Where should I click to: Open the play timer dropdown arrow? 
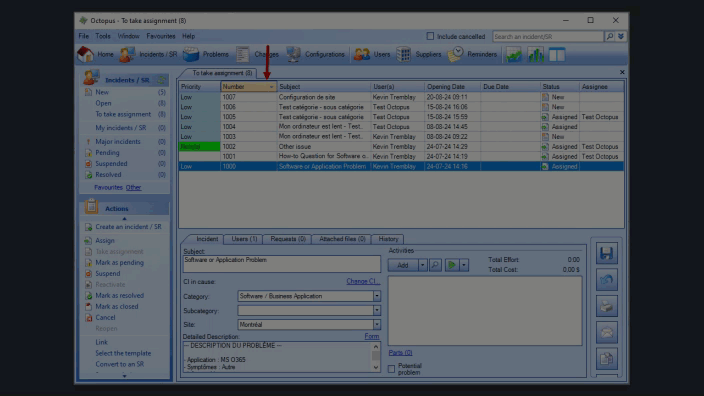[464, 265]
